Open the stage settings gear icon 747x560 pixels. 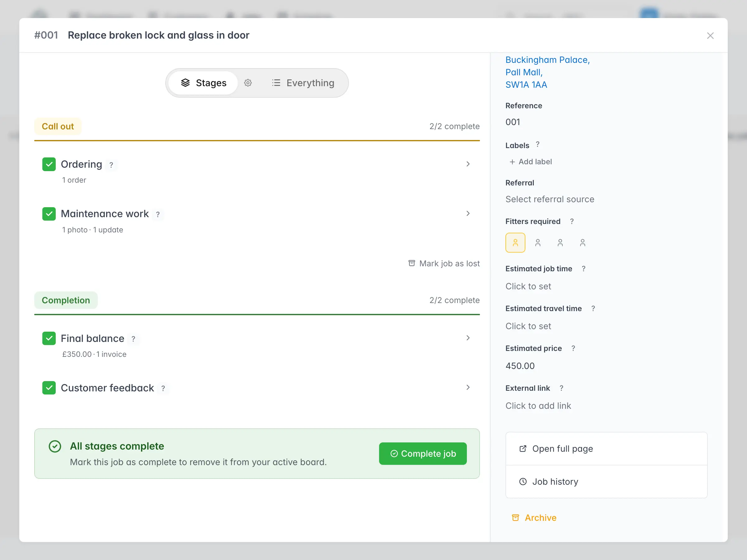248,83
